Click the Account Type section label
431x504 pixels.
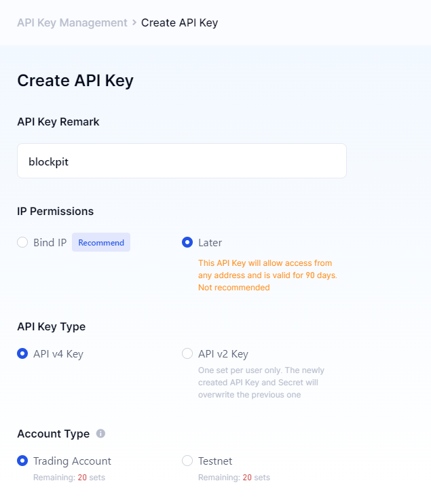click(x=53, y=433)
